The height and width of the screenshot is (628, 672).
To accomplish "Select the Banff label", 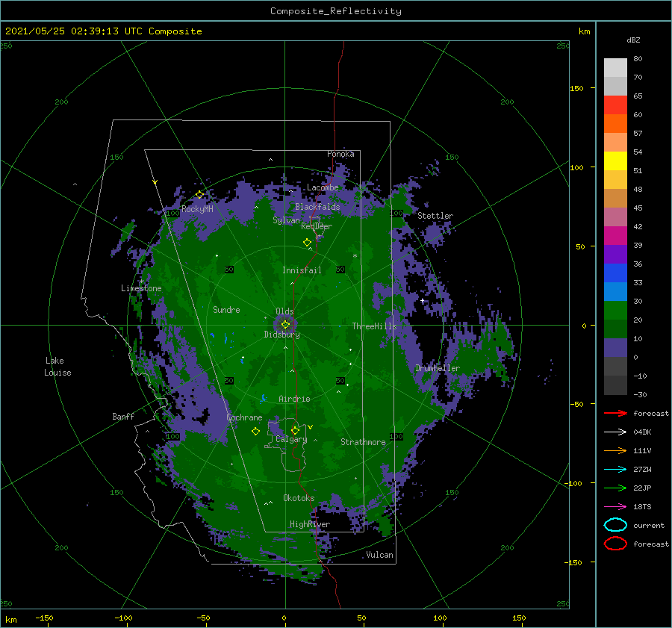I will pyautogui.click(x=123, y=416).
